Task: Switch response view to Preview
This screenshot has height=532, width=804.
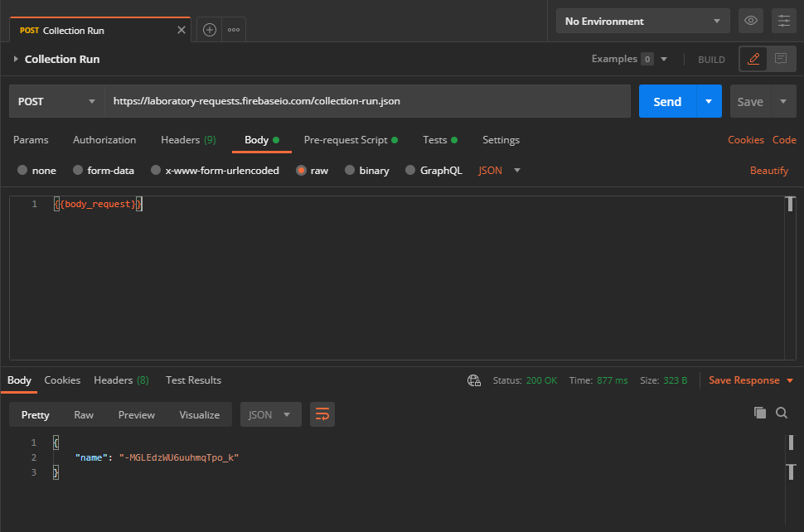Action: (x=137, y=414)
